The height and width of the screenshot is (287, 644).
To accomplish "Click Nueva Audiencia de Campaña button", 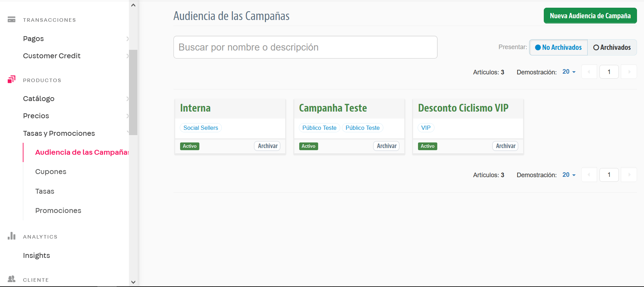I will tap(590, 15).
